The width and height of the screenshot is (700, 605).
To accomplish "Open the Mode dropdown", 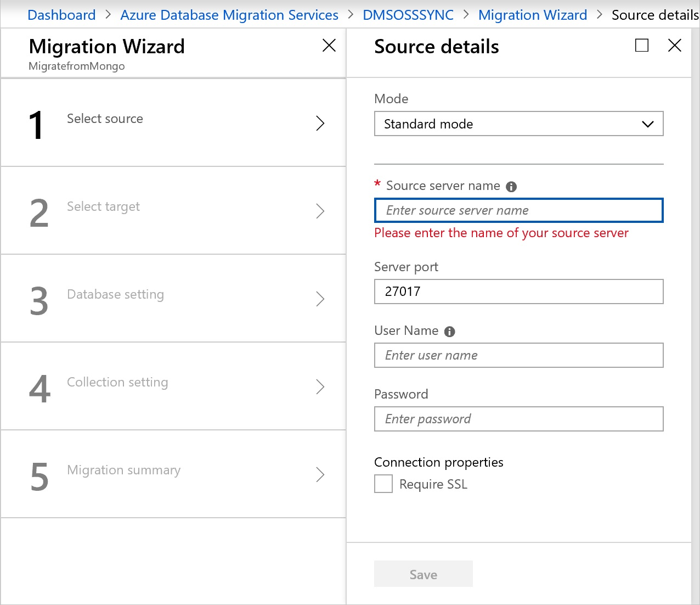I will (x=518, y=124).
